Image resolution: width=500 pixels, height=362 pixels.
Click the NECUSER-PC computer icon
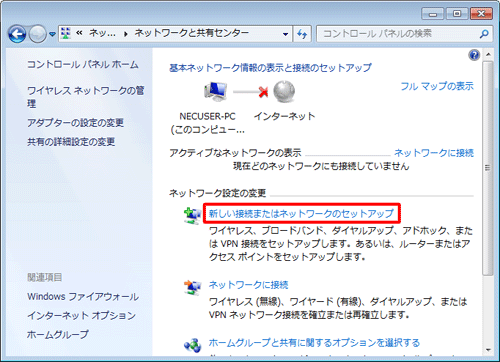click(215, 91)
